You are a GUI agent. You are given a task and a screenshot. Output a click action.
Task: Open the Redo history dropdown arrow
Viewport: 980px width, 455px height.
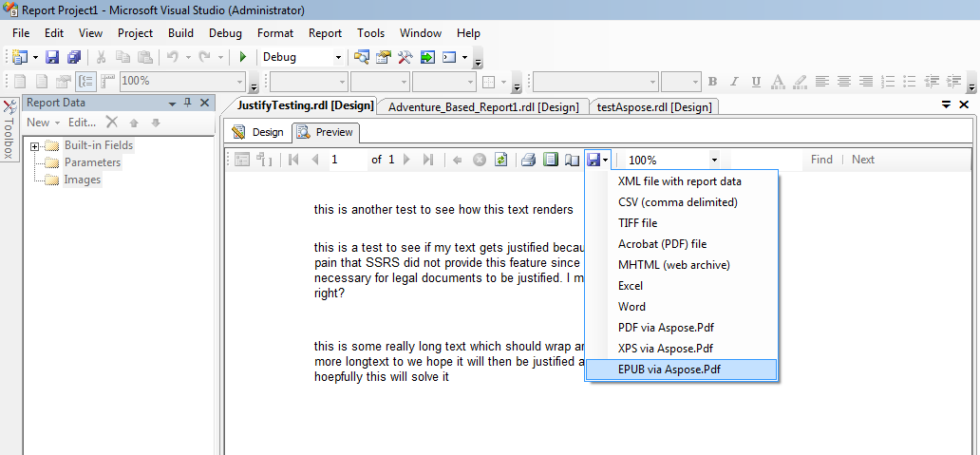tap(220, 57)
